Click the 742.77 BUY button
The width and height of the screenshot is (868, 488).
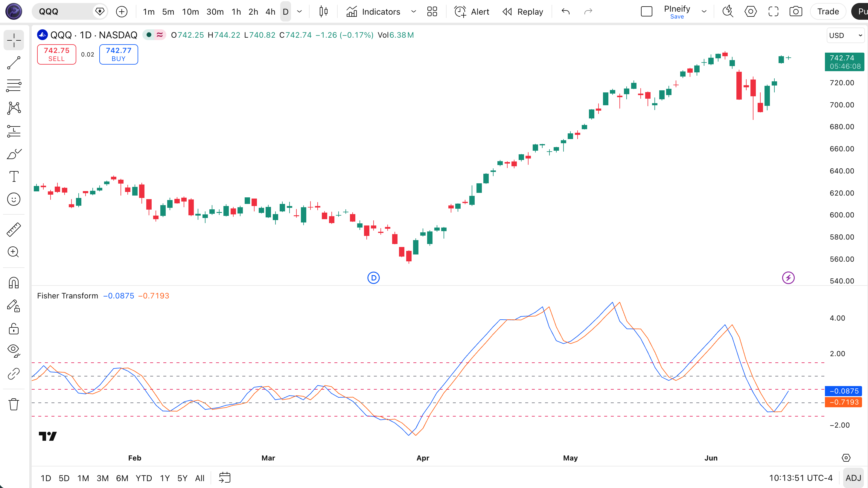119,54
